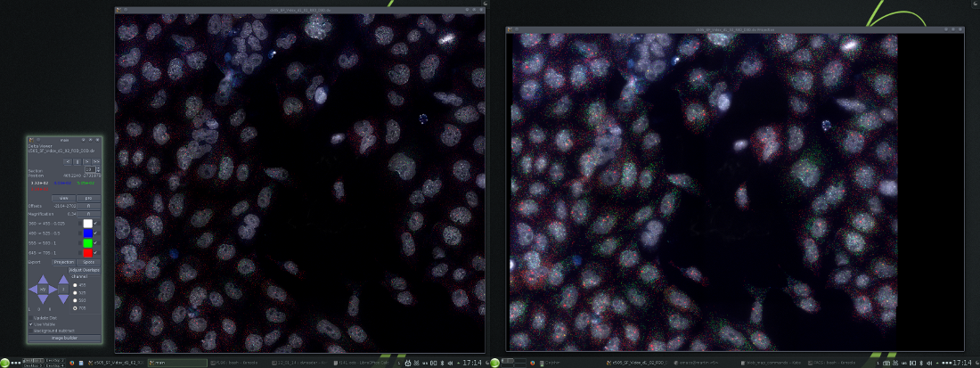Toggle the Use Visible checkbox
Screen dimensions: 980x368
coord(32,324)
